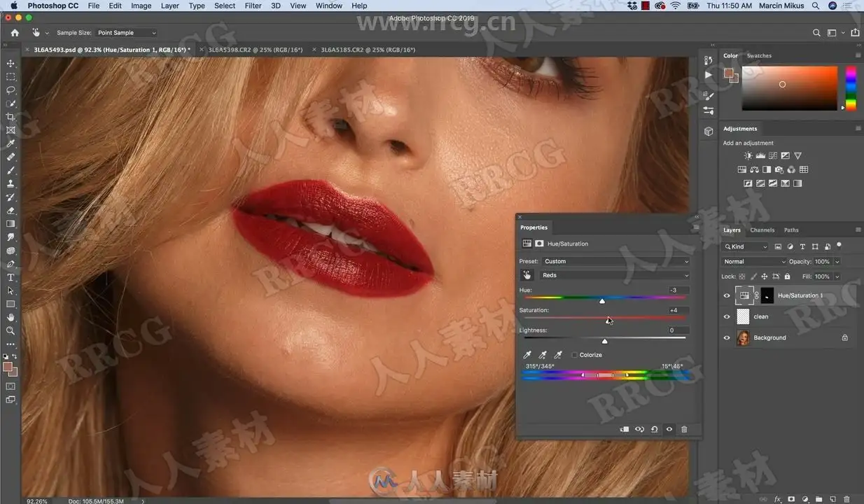Select the Eraser tool
This screenshot has height=504, width=864.
tap(11, 211)
